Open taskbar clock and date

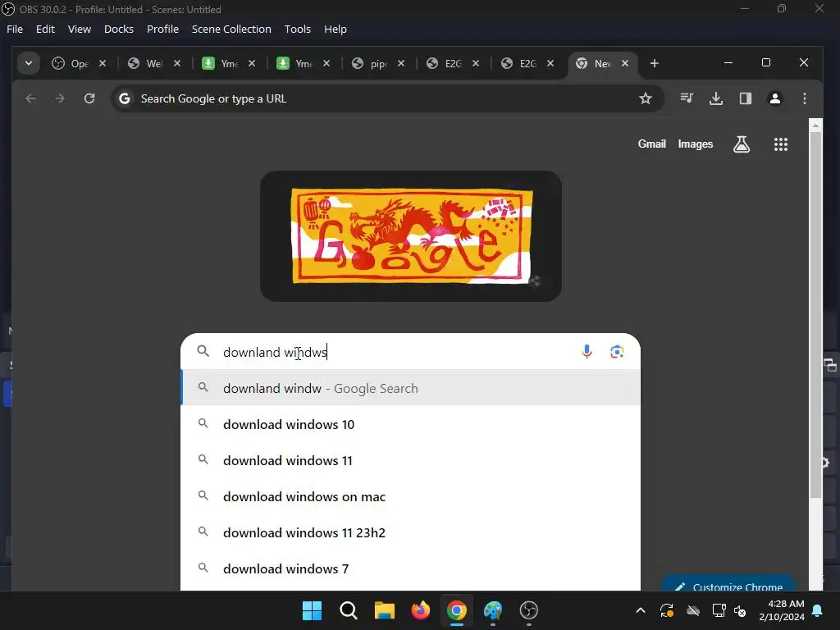pos(781,610)
